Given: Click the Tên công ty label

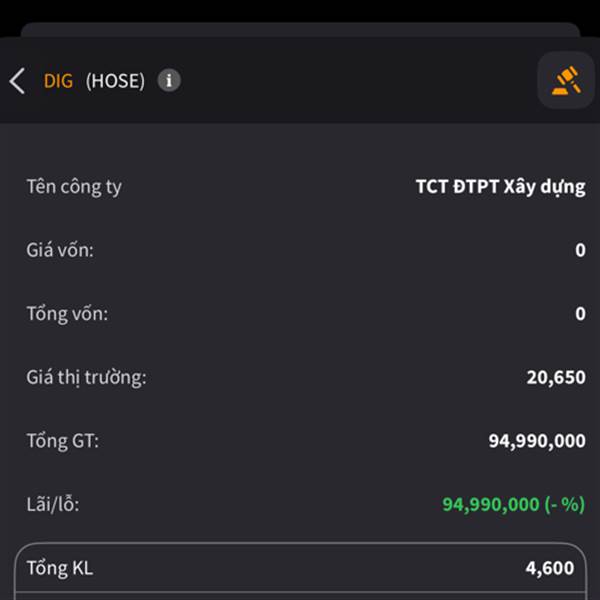Looking at the screenshot, I should tap(74, 186).
